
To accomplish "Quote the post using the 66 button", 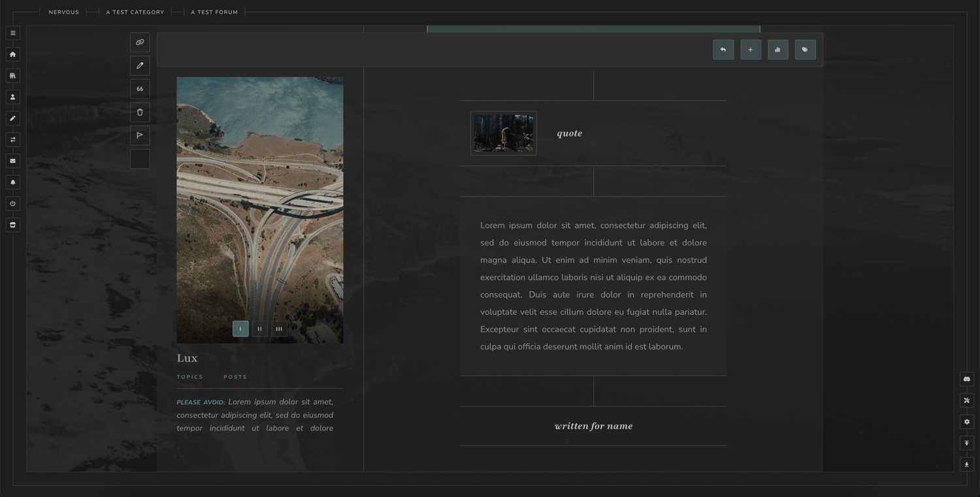I will click(140, 89).
